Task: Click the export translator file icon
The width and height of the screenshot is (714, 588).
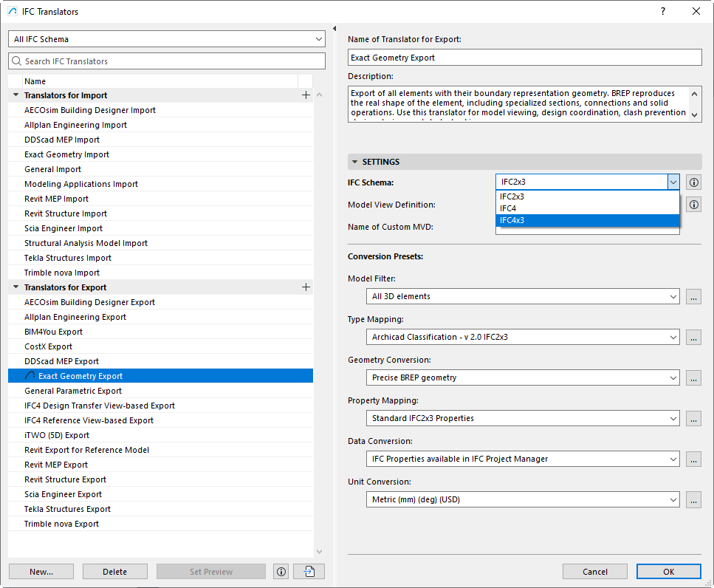Action: click(x=309, y=572)
